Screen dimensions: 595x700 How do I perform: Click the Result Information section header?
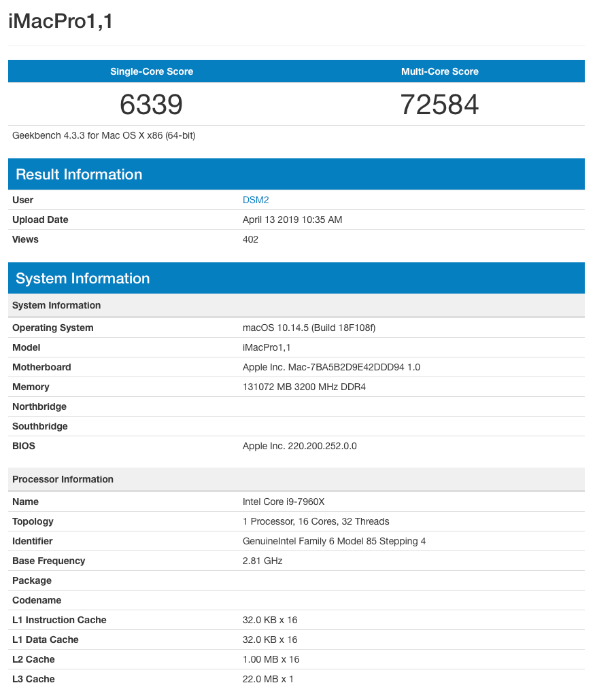point(296,174)
